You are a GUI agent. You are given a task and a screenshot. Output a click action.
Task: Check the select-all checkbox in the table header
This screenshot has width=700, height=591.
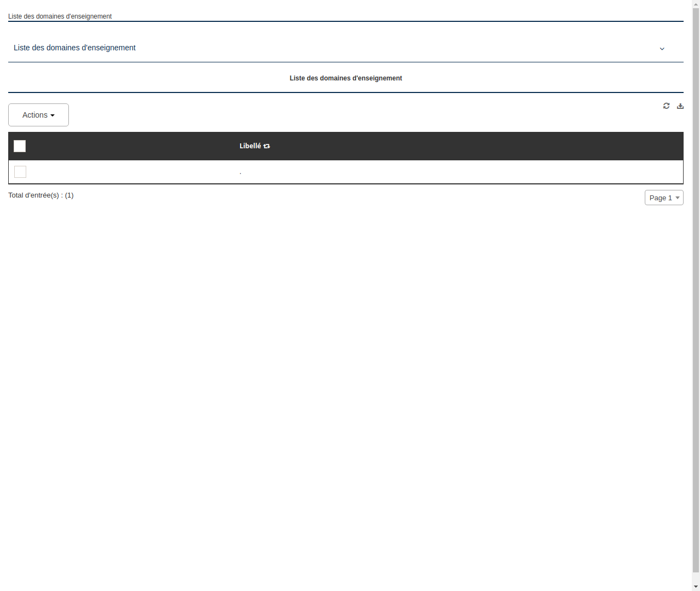coord(19,146)
